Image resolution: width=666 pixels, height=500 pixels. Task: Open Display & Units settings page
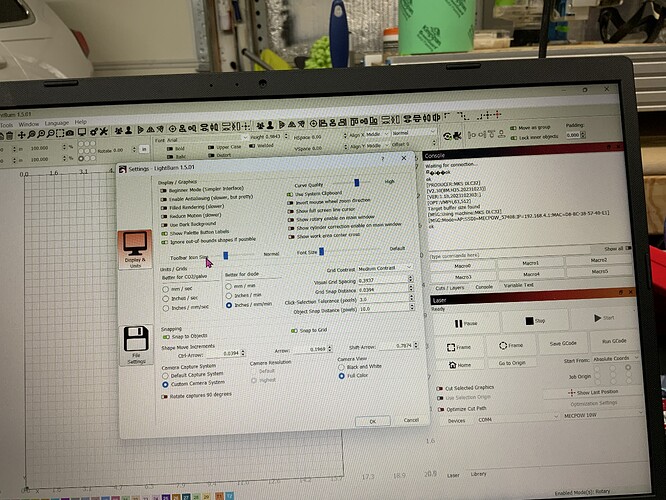click(x=135, y=249)
